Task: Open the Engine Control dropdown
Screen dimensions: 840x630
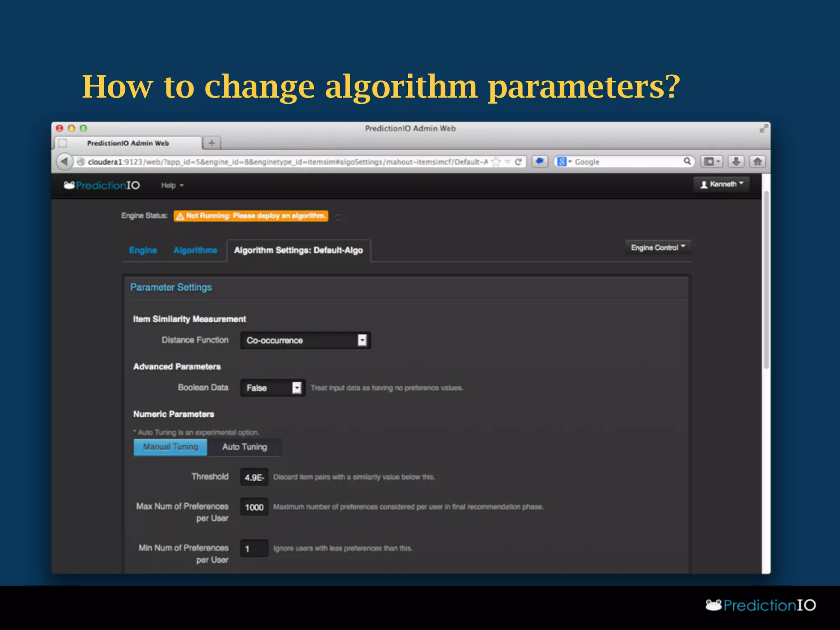Action: click(658, 247)
